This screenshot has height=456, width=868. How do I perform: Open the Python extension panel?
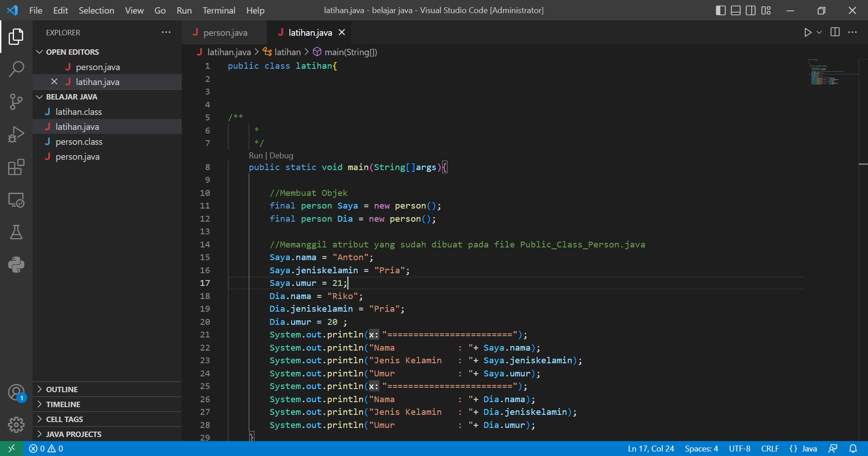[x=16, y=265]
